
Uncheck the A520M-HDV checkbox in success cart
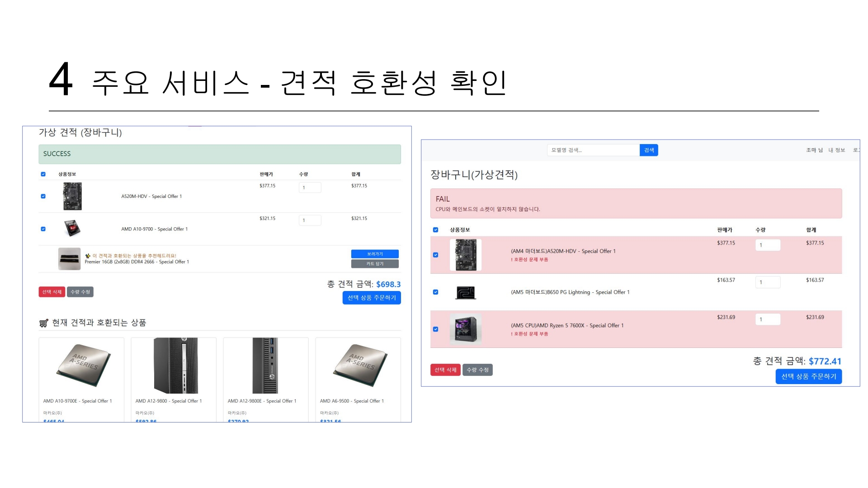click(x=43, y=196)
